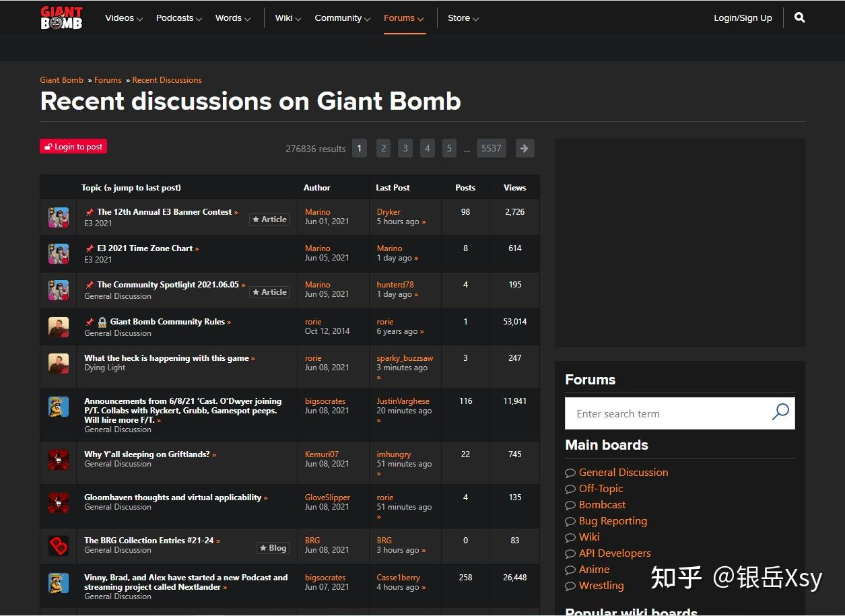The width and height of the screenshot is (845, 616).
Task: Click the Login to post button
Action: (73, 147)
